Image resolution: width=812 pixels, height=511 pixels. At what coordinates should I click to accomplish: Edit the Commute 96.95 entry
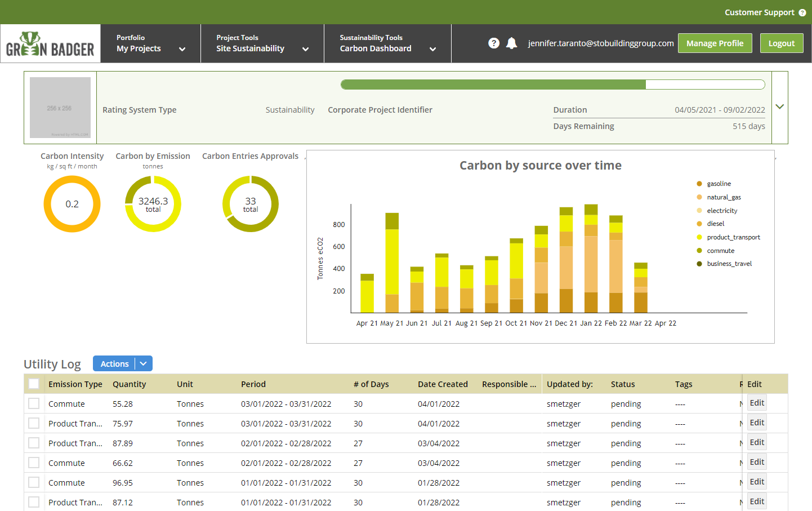757,482
